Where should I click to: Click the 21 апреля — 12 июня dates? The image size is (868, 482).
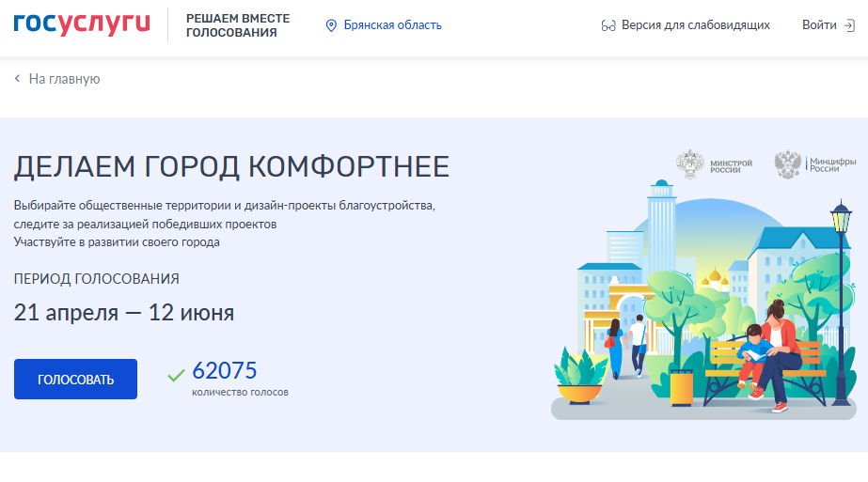[x=124, y=313]
